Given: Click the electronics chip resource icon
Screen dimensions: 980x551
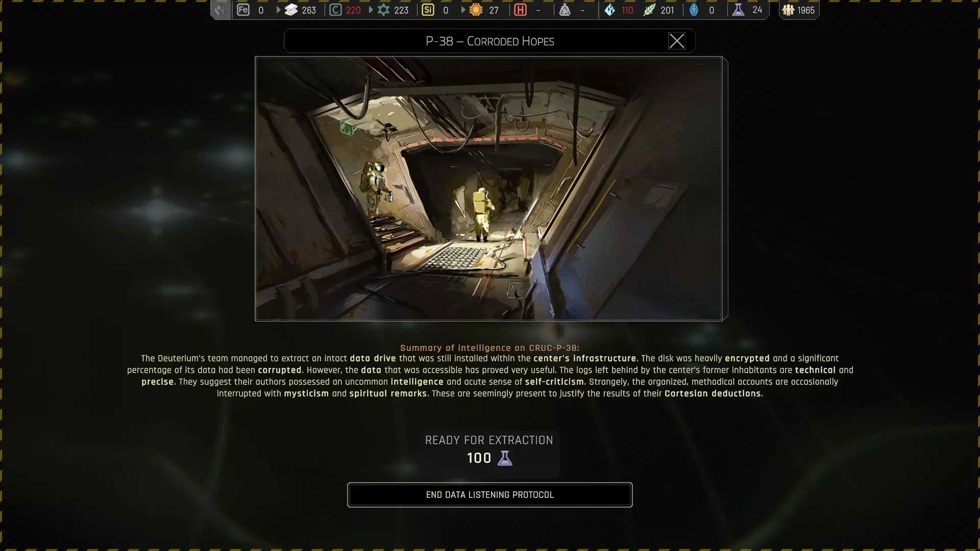Looking at the screenshot, I should (476, 10).
